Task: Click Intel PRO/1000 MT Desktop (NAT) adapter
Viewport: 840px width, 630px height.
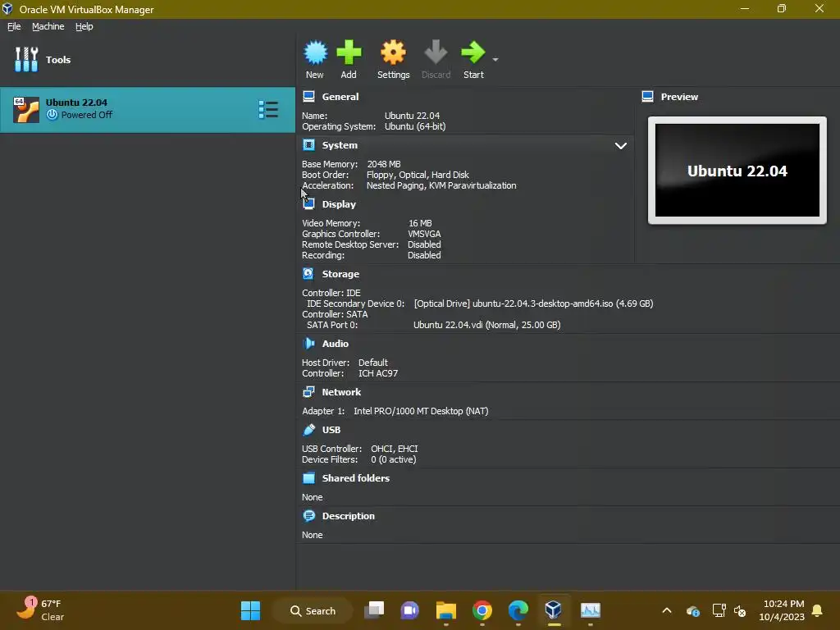Action: 421,411
